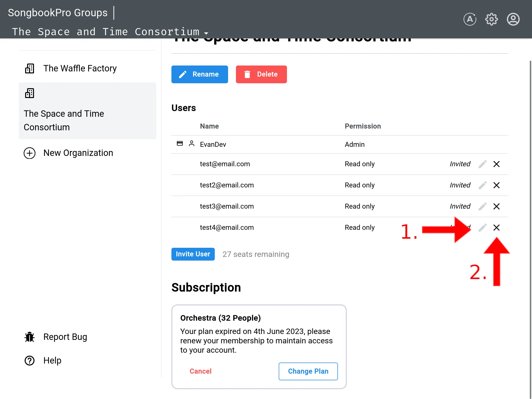
Task: Click Invited status of test2@email.com
Action: (460, 185)
